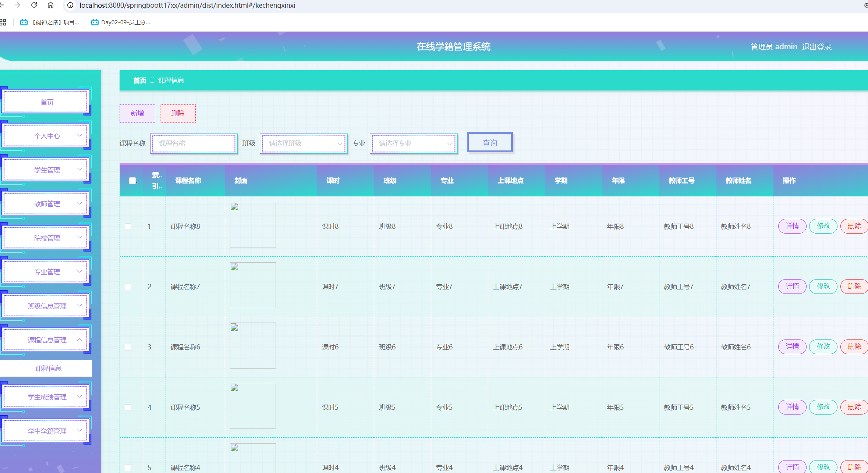Open the 码神之路 bookmark
Image resolution: width=868 pixels, height=473 pixels.
point(50,22)
